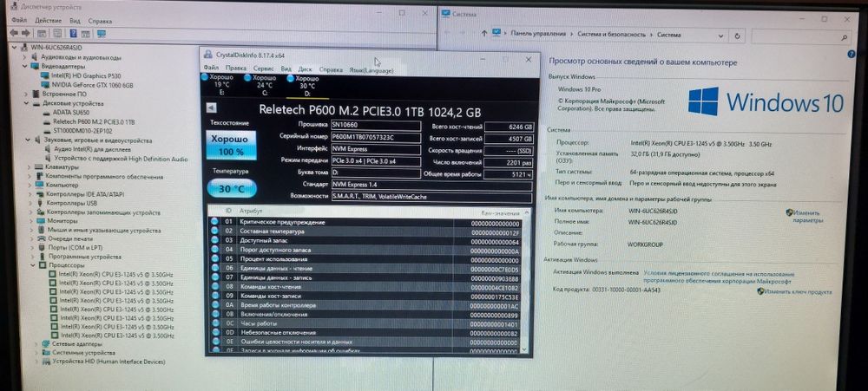Image resolution: width=868 pixels, height=391 pixels.
Task: Click the power-on count value 2201 раз
Action: tap(509, 163)
